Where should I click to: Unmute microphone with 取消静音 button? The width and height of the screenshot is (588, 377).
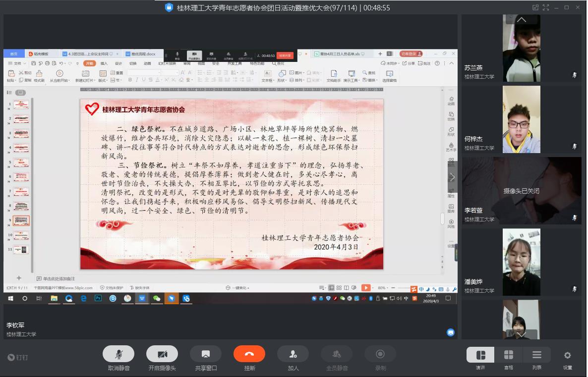[x=118, y=354]
